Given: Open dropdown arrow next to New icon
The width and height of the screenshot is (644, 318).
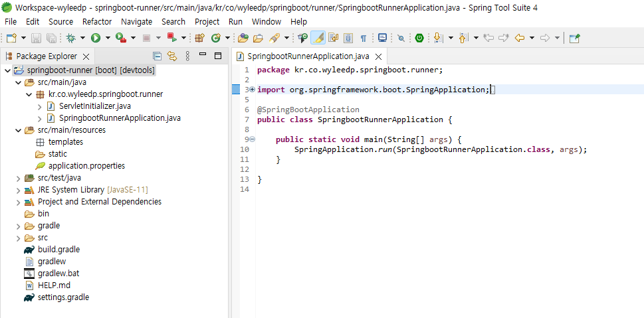Looking at the screenshot, I should 23,38.
